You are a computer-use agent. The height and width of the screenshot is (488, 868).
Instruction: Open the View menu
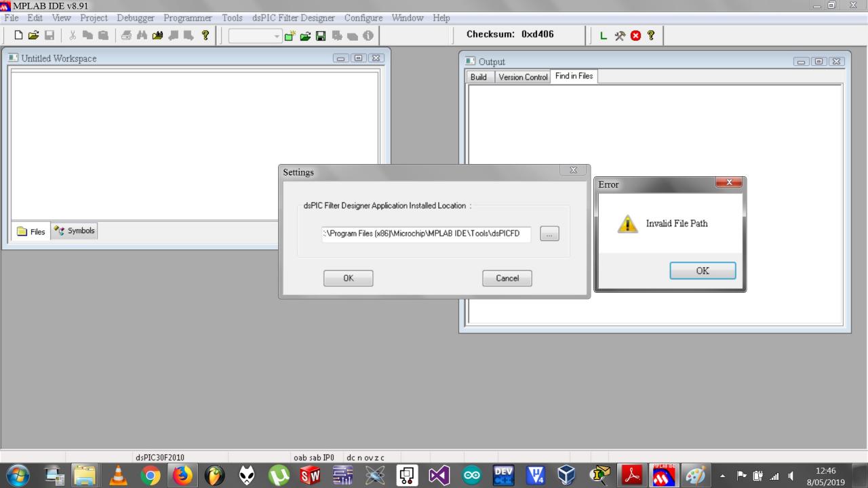point(61,18)
